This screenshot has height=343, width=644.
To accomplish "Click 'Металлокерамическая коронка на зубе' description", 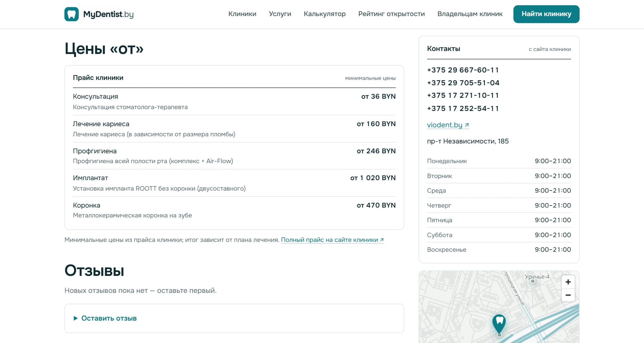I will pos(132,215).
